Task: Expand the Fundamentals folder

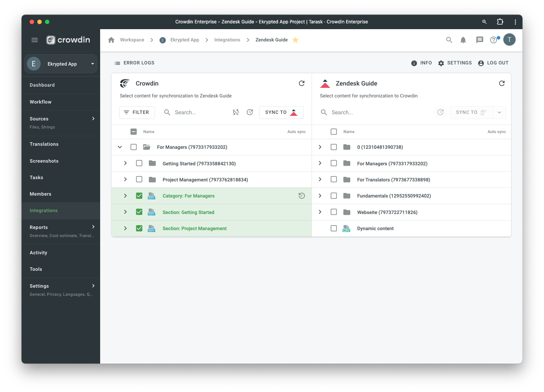Action: coord(320,196)
